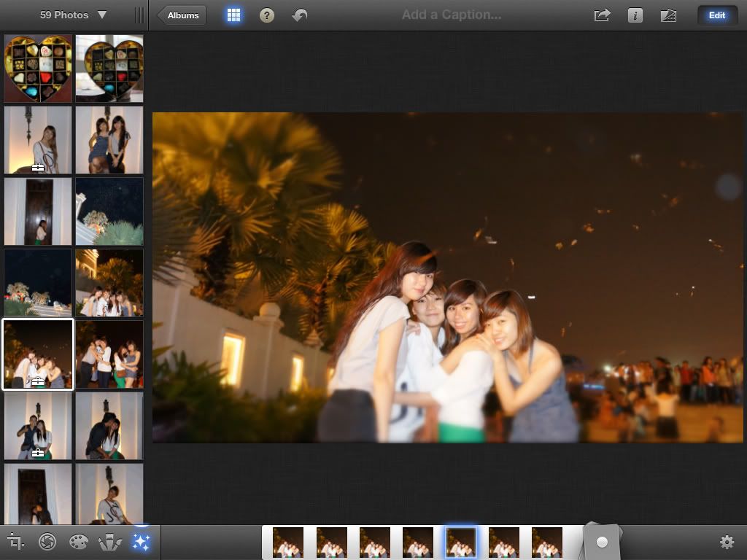Open the Exposure adjustment tool

(47, 542)
